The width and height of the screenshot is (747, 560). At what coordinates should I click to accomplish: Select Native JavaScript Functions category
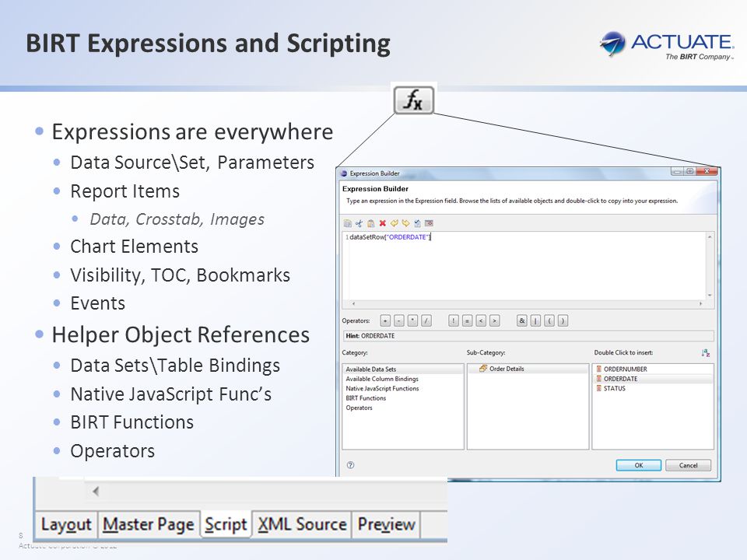tap(402, 389)
